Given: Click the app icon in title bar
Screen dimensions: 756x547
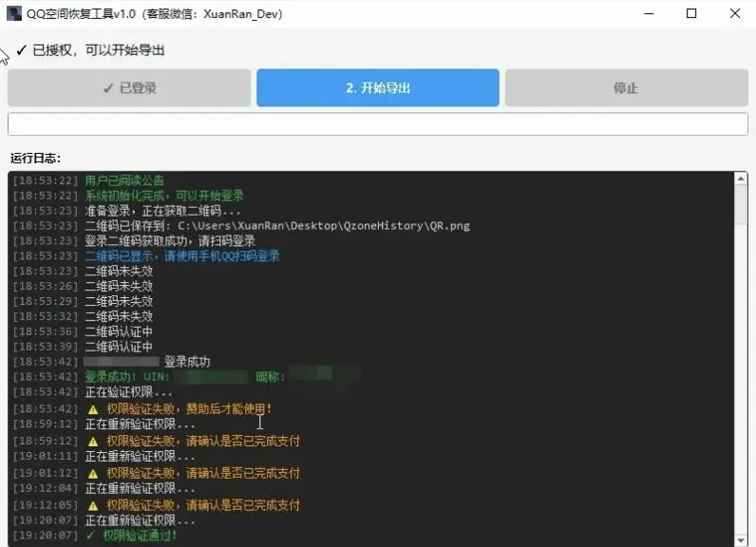Looking at the screenshot, I should tap(14, 13).
